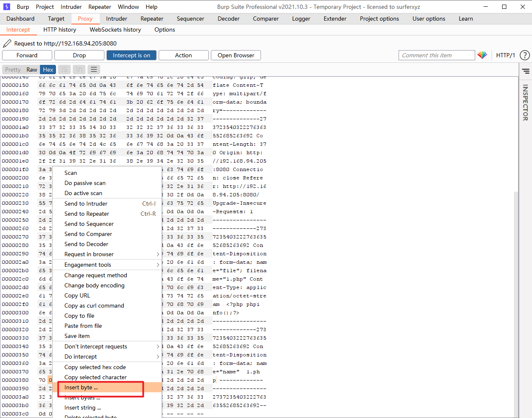The image size is (532, 418).
Task: Open the Project menu
Action: click(45, 7)
